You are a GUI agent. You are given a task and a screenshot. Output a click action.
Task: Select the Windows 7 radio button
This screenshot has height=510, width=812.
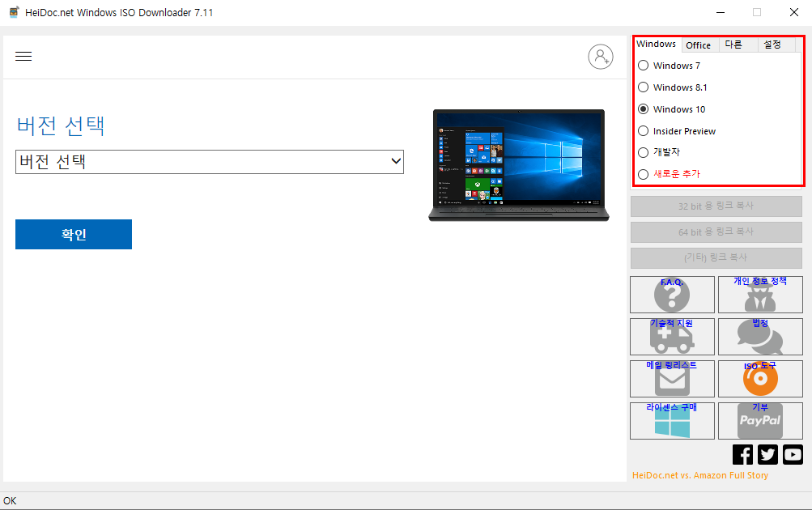point(643,66)
